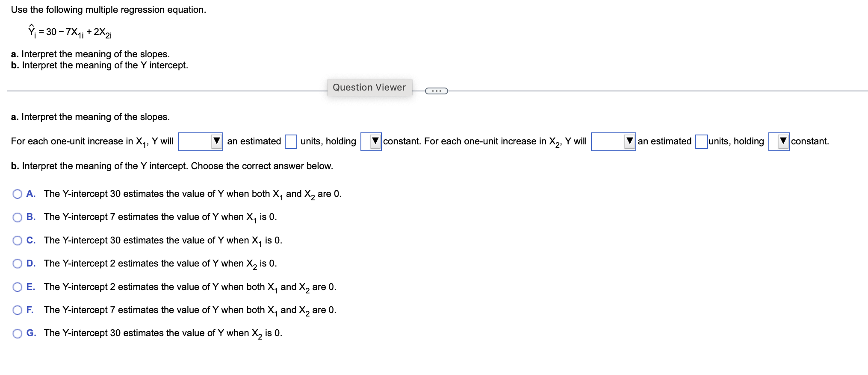Open the first slope direction dropdown

click(x=200, y=142)
